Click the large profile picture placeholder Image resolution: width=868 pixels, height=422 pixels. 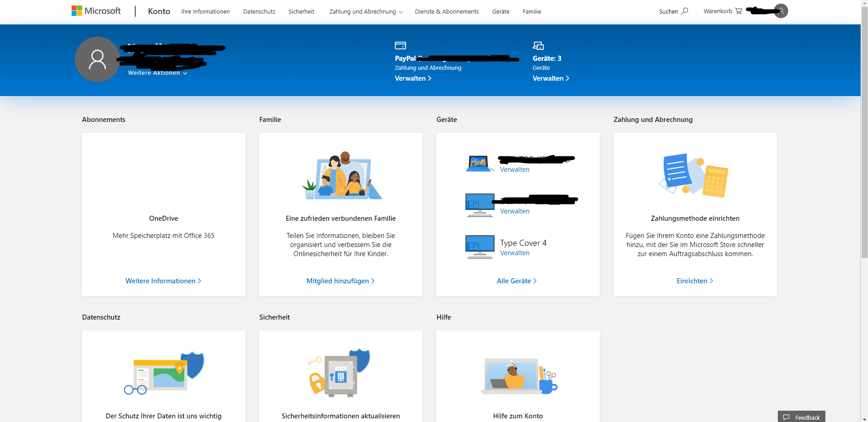pos(97,59)
